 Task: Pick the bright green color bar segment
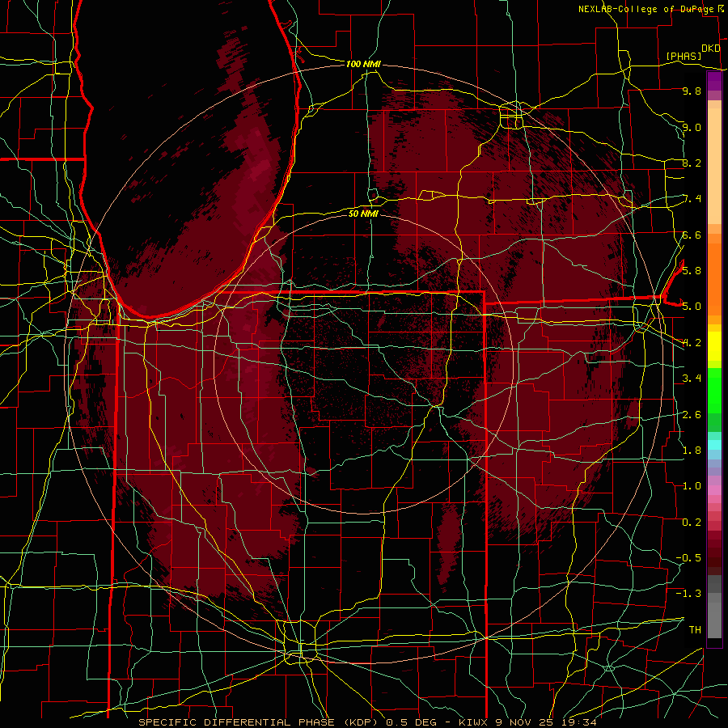(x=714, y=391)
